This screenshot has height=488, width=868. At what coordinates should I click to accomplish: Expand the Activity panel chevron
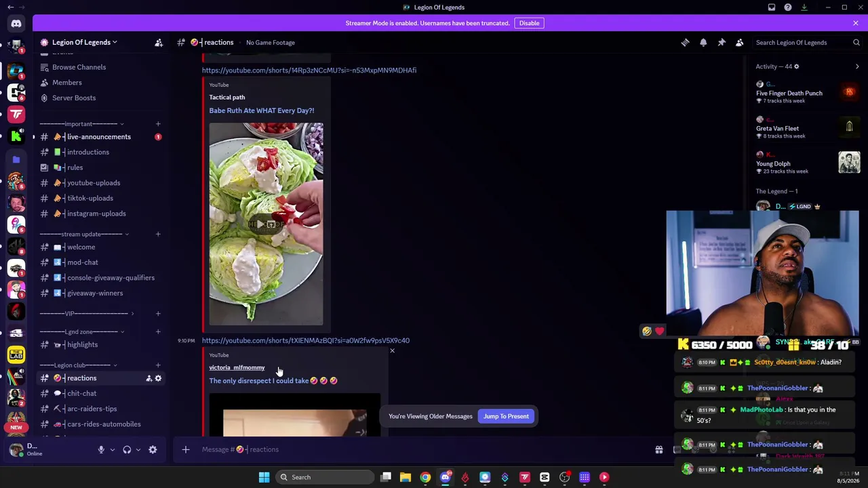click(857, 66)
